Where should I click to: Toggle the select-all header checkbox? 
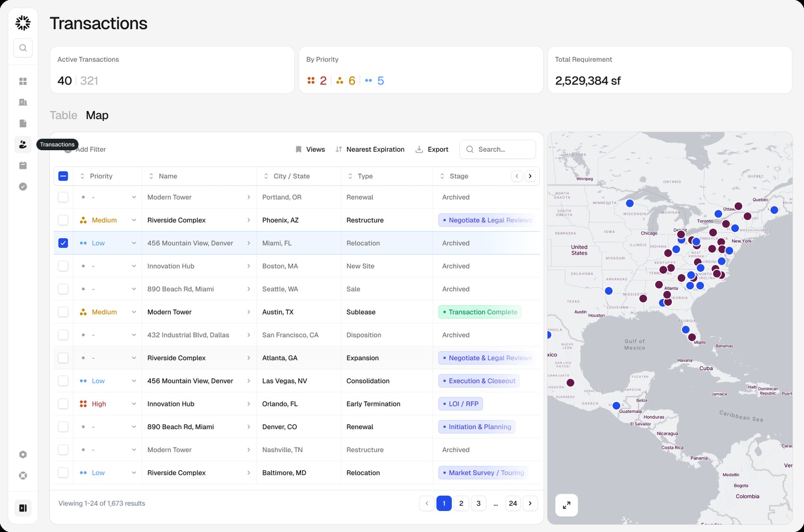[x=63, y=176]
